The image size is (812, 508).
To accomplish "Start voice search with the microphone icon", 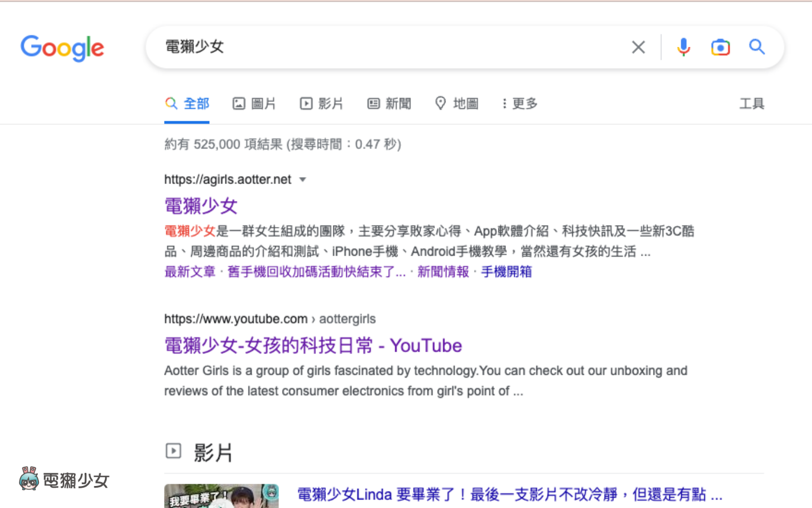I will [x=683, y=47].
